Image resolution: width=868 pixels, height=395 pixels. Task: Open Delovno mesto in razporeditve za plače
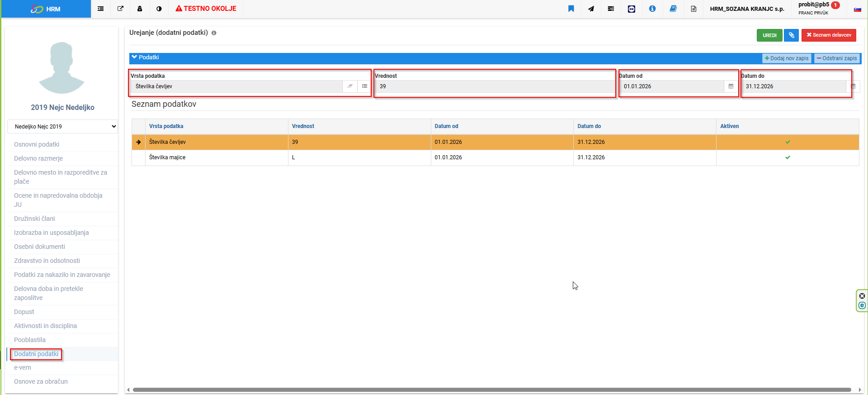coord(61,177)
